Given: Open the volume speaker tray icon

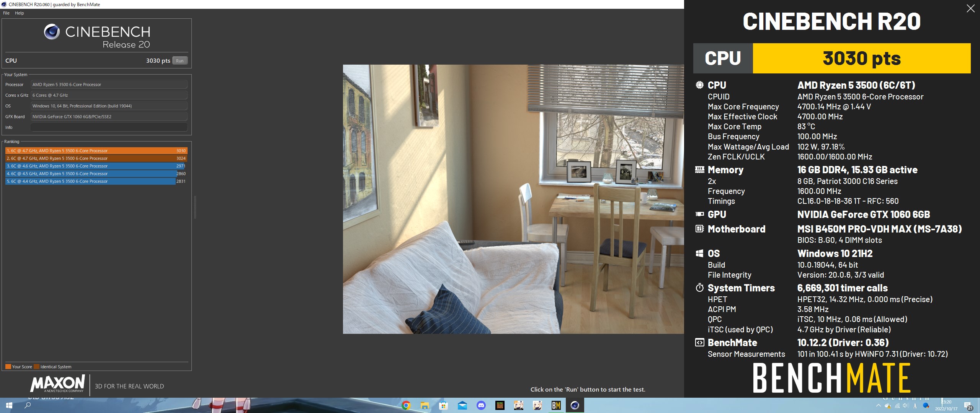Looking at the screenshot, I should pyautogui.click(x=906, y=406).
